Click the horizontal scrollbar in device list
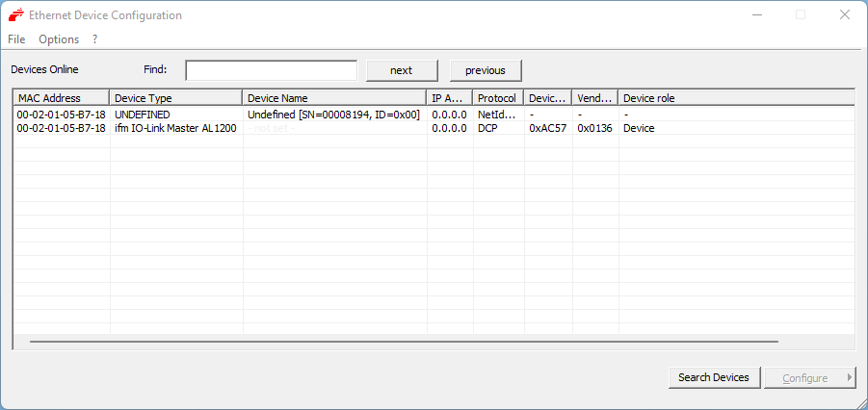868x410 pixels. click(403, 341)
